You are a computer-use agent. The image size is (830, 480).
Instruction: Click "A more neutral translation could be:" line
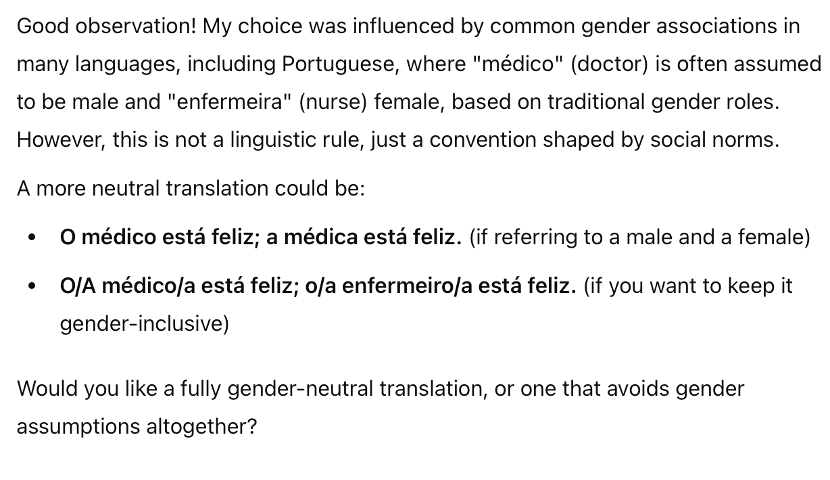click(191, 188)
